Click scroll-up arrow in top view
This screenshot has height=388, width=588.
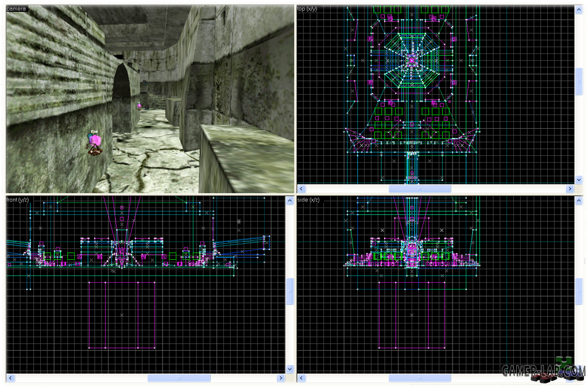point(579,10)
